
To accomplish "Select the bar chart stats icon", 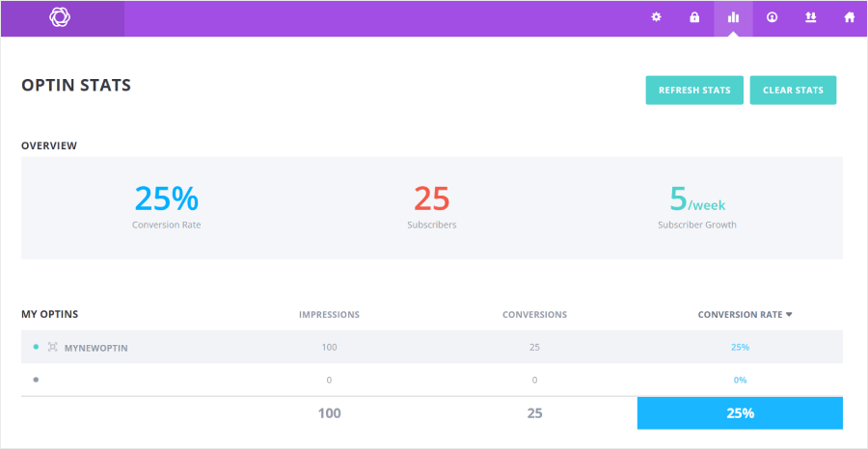I will (x=733, y=17).
